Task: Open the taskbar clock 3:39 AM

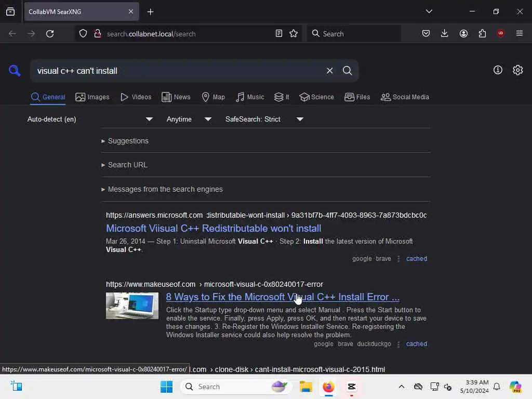Action: click(x=474, y=387)
